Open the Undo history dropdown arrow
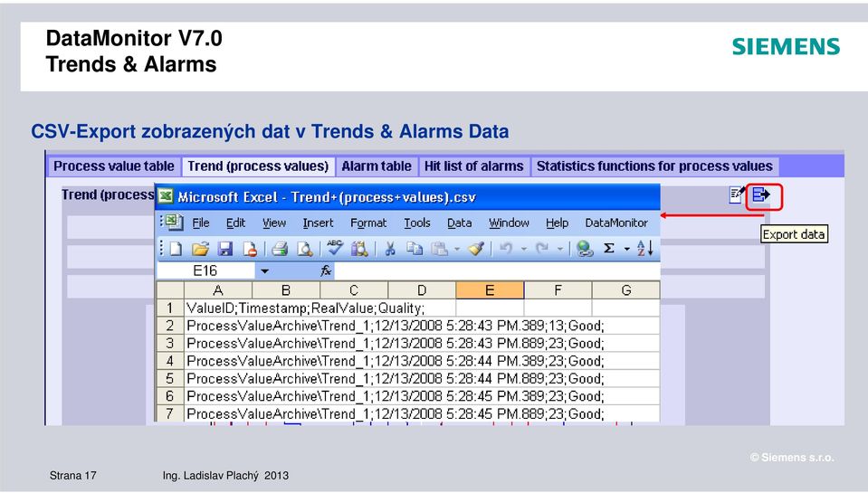This screenshot has height=493, width=868. 523,249
